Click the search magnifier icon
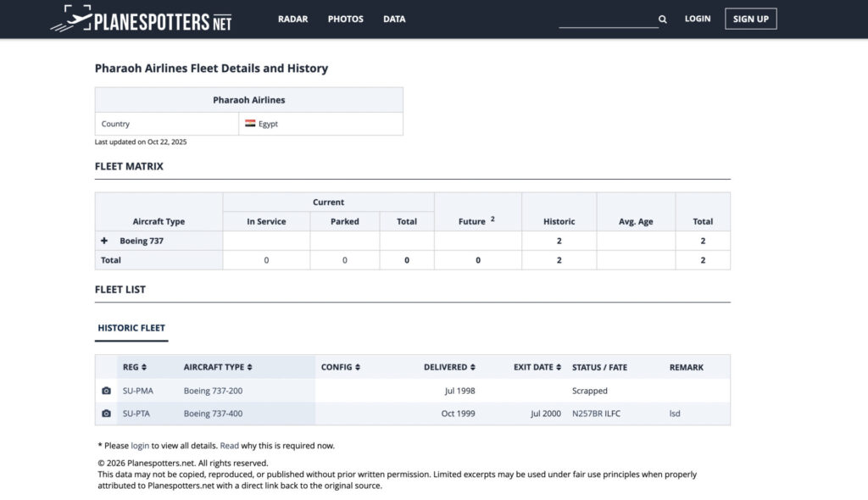 663,19
